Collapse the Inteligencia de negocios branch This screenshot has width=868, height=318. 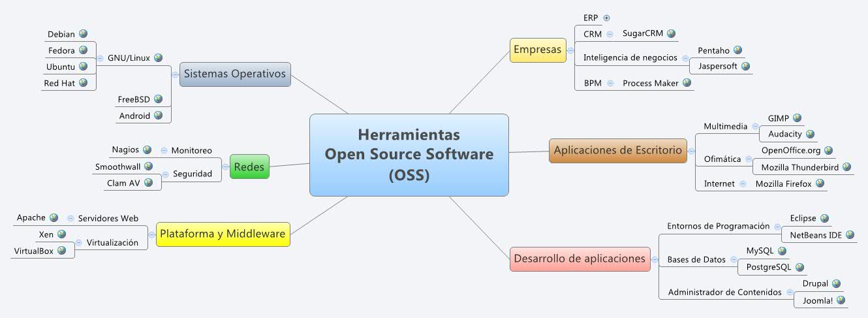[x=685, y=58]
